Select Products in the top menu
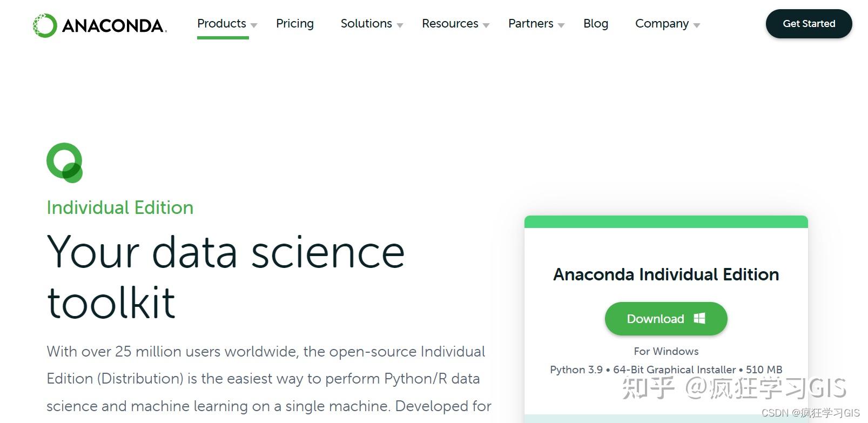Image resolution: width=868 pixels, height=423 pixels. tap(221, 23)
